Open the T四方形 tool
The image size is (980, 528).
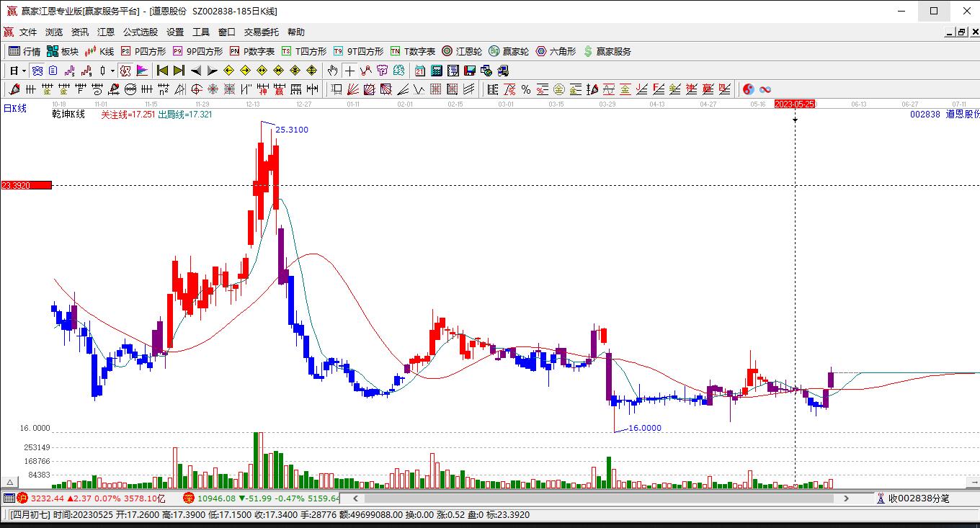tap(303, 51)
